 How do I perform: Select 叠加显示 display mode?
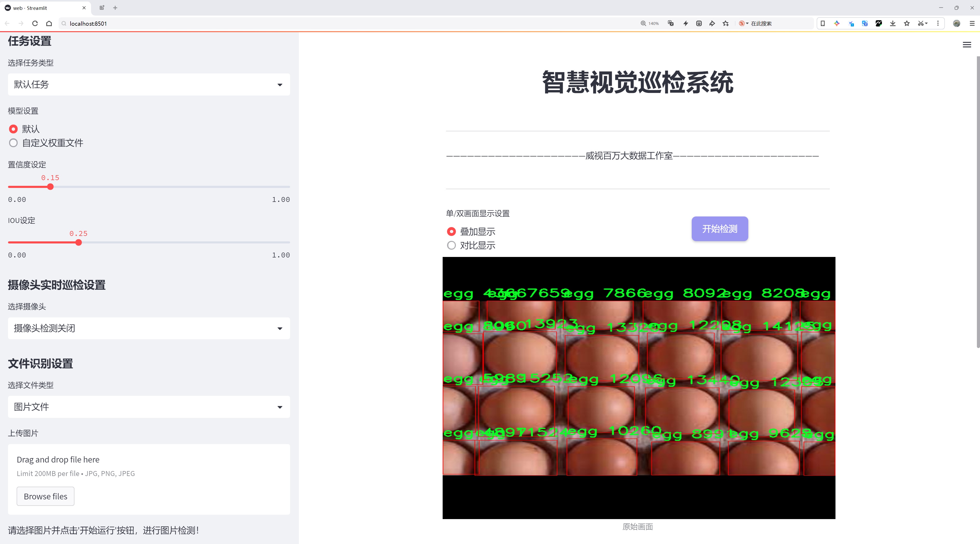click(x=451, y=232)
